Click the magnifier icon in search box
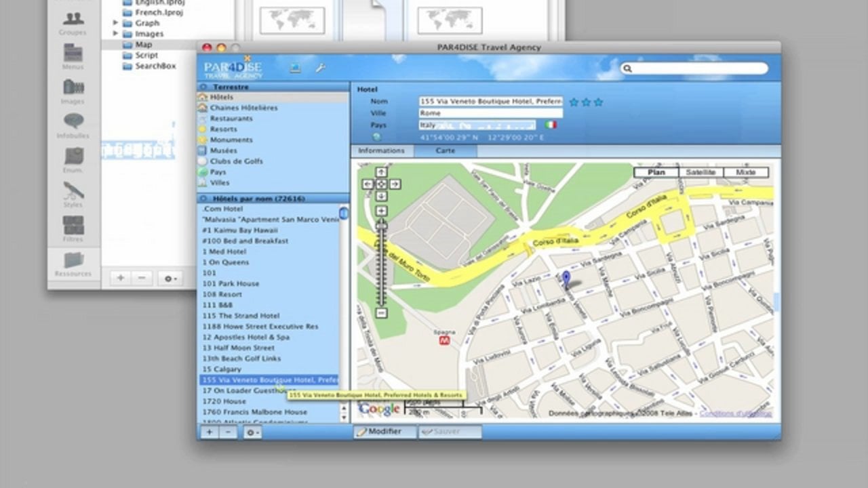 (x=628, y=68)
